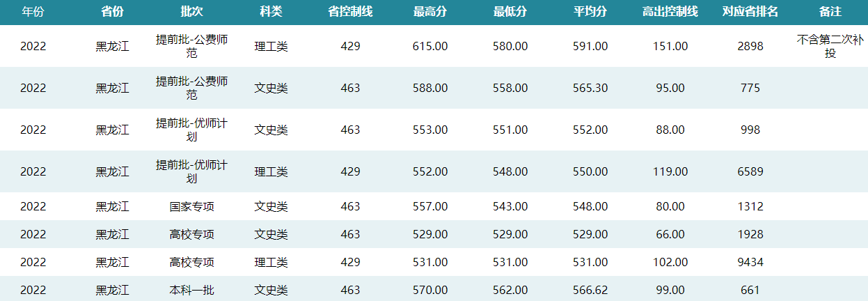Click the average score cell 566.62
Image resolution: width=868 pixels, height=301 pixels.
point(590,290)
